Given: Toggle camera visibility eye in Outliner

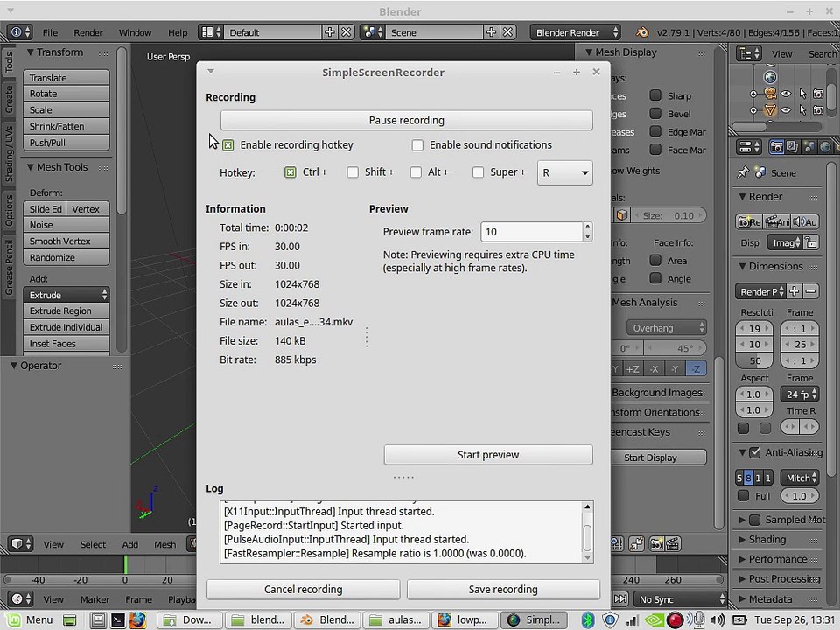Looking at the screenshot, I should click(786, 94).
